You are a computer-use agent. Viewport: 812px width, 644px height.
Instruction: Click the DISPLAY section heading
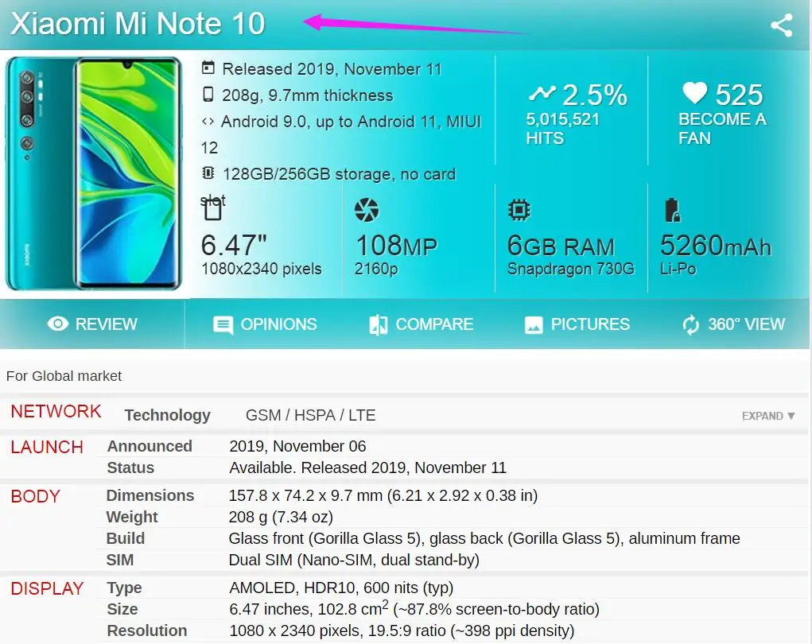click(47, 588)
